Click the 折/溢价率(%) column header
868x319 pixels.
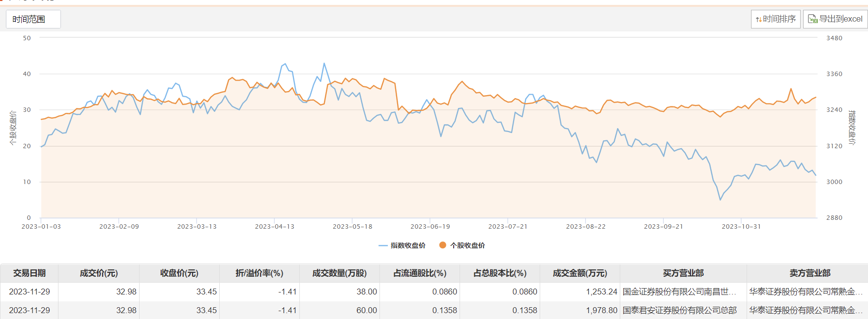click(260, 273)
